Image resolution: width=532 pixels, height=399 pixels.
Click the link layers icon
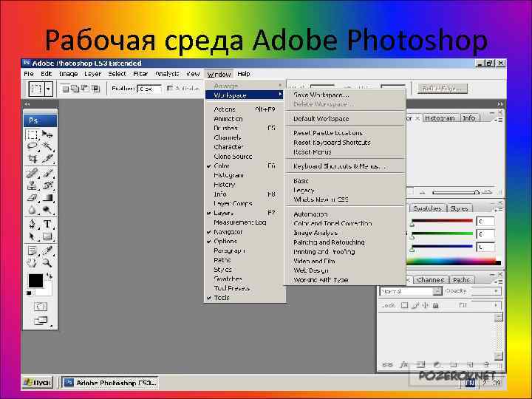click(x=387, y=365)
